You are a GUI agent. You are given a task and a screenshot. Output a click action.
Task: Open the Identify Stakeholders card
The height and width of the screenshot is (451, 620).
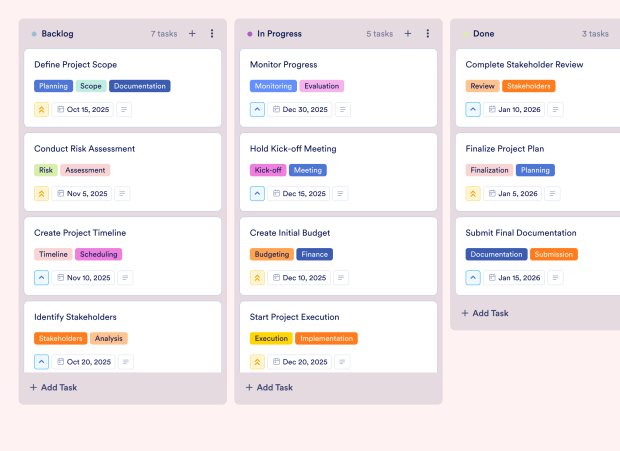tap(123, 337)
